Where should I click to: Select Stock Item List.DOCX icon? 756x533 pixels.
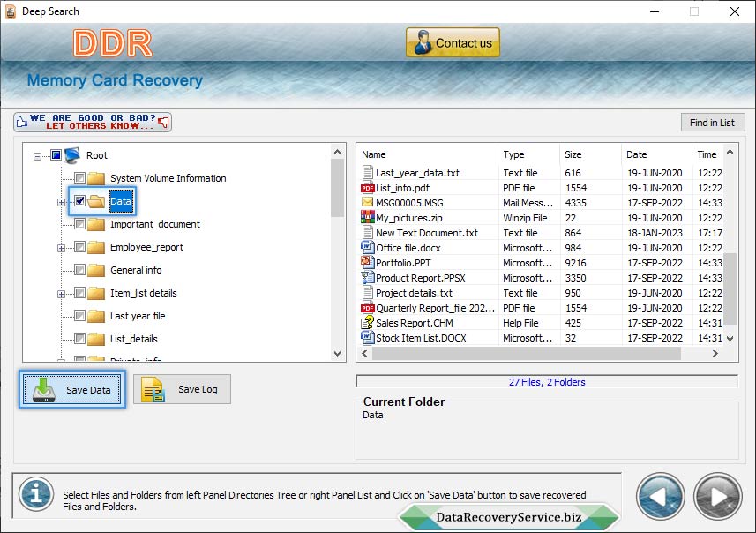coord(367,337)
